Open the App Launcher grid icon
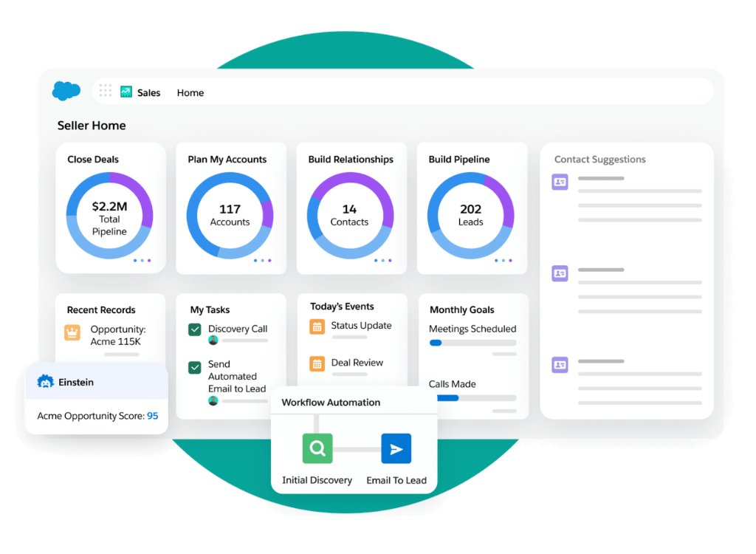Viewport: 756px width, 554px height. point(106,91)
